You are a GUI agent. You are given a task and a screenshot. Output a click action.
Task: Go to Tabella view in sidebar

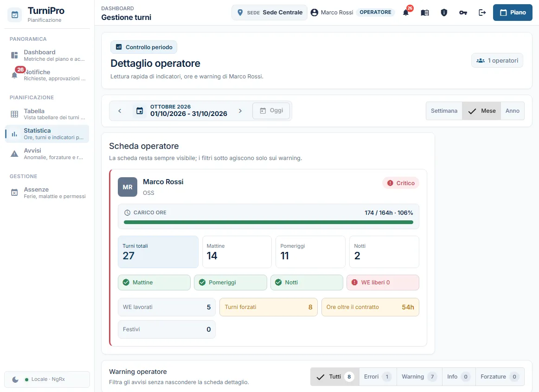click(x=47, y=114)
